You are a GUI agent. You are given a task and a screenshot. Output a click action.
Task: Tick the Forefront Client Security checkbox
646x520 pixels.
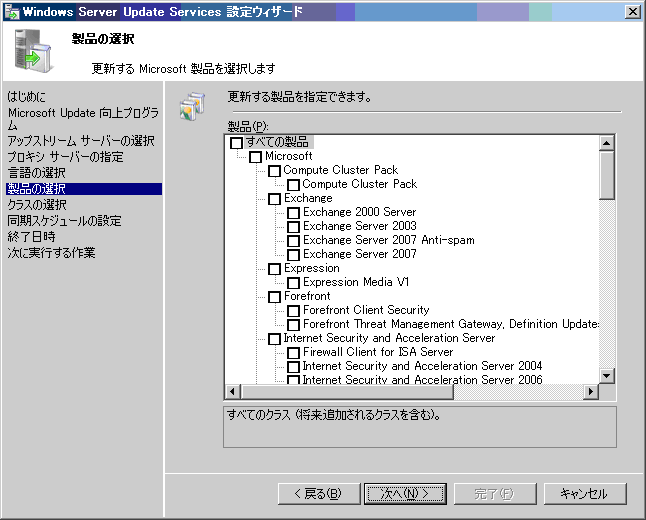point(293,311)
